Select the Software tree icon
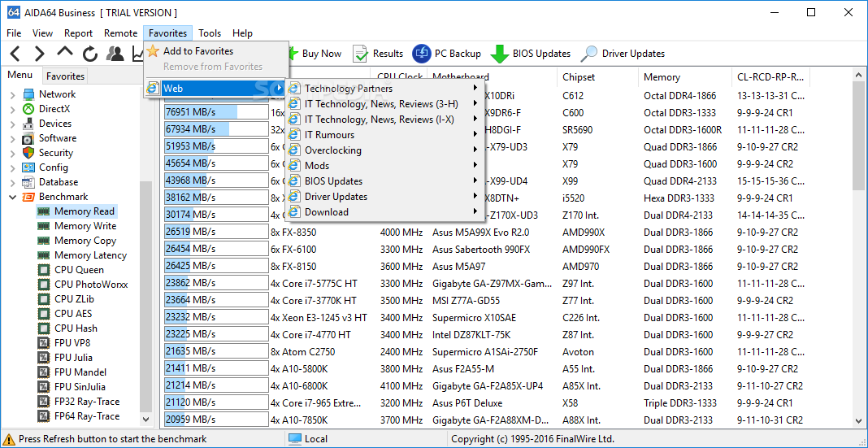The height and width of the screenshot is (448, 868). (x=28, y=138)
